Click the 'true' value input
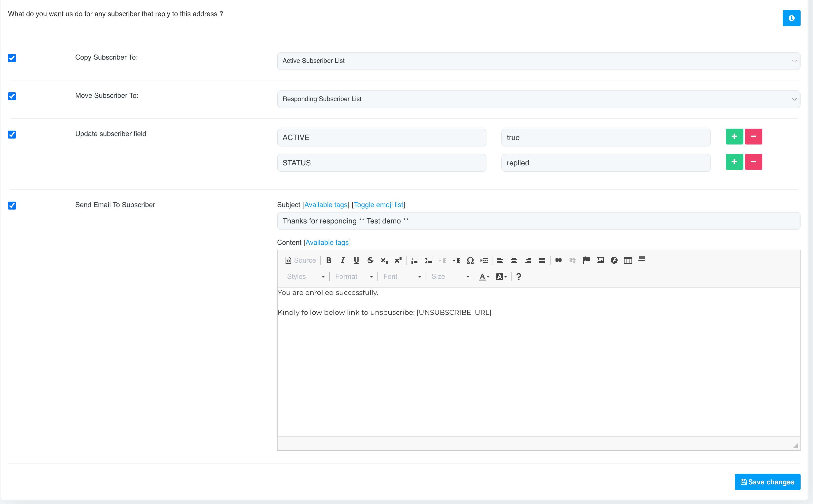This screenshot has height=504, width=813. pos(606,138)
